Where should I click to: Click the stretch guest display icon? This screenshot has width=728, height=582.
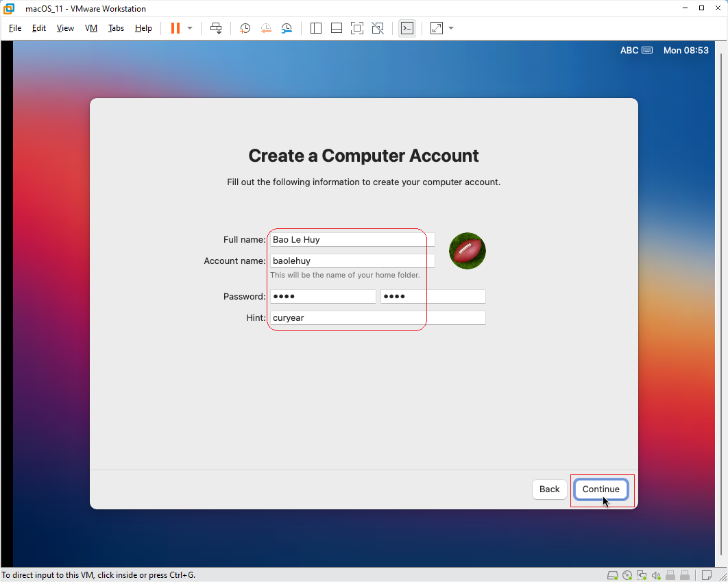(x=437, y=28)
